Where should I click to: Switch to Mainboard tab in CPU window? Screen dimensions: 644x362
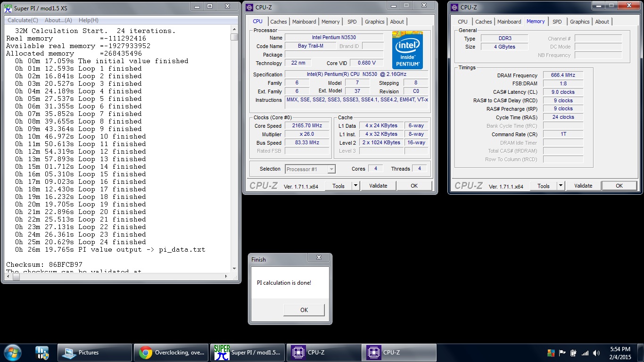(x=304, y=22)
